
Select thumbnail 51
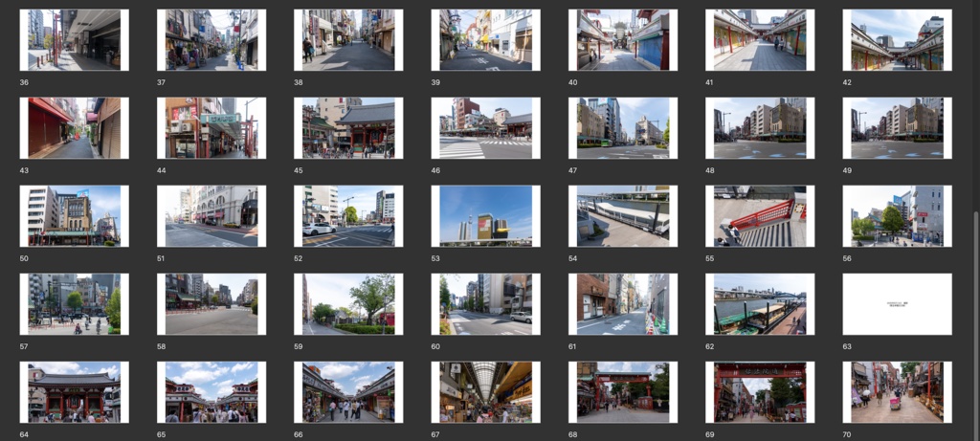(x=212, y=216)
